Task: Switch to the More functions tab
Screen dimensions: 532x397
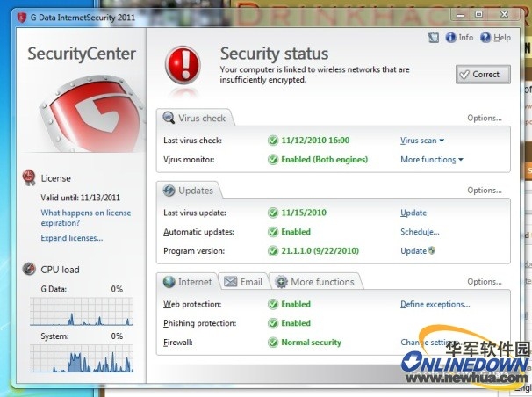Action: tap(315, 282)
